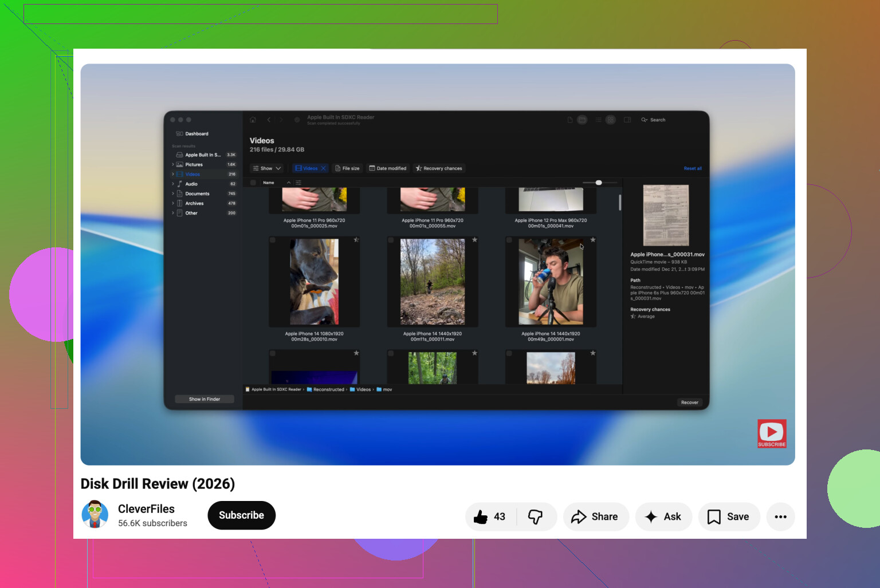
Task: Select the man drinking 00m49s_000001.mov thumbnail
Action: click(551, 282)
